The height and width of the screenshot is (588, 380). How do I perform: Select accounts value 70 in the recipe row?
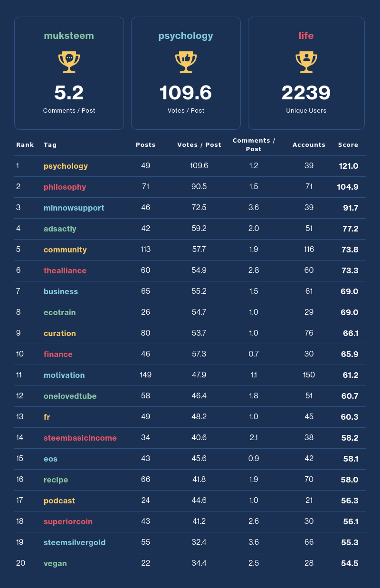coord(309,480)
